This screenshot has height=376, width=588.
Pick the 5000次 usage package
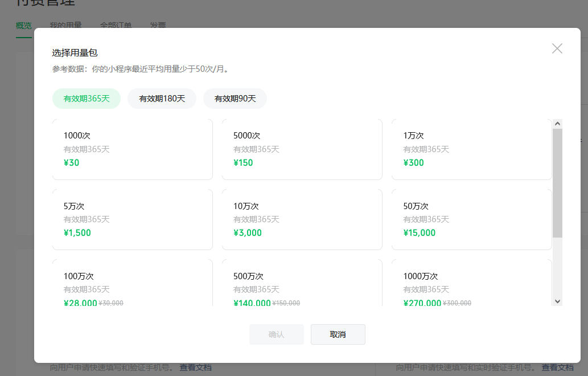[x=302, y=149]
